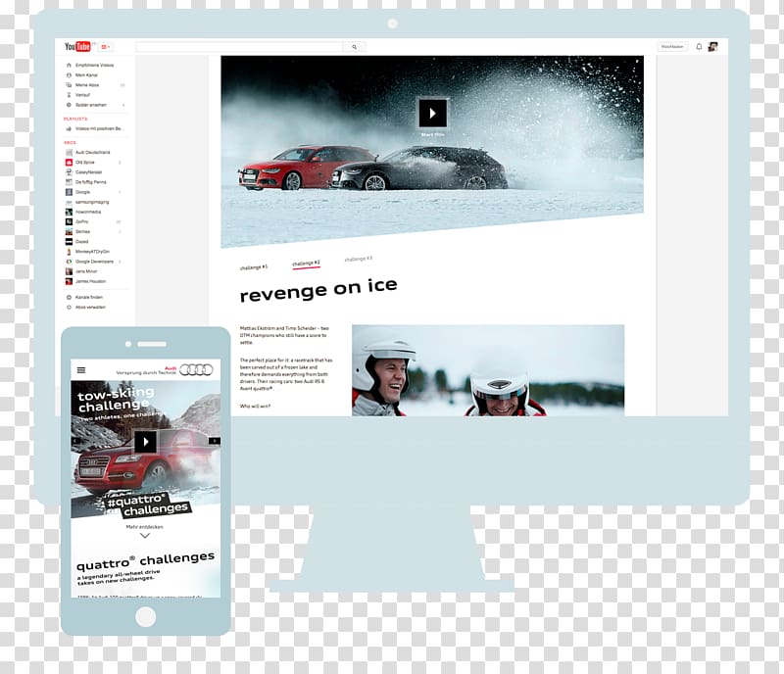Open Verlauf history in the sidebar
This screenshot has height=674, width=784.
click(82, 95)
